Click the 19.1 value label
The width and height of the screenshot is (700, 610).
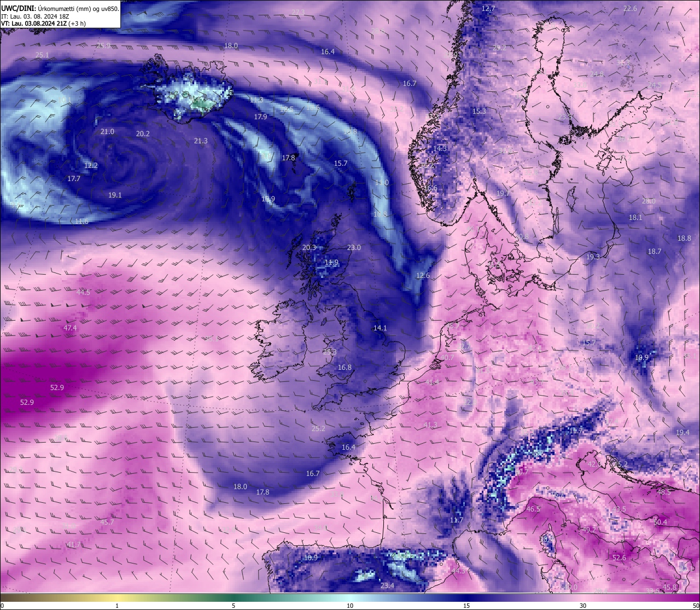pyautogui.click(x=115, y=195)
